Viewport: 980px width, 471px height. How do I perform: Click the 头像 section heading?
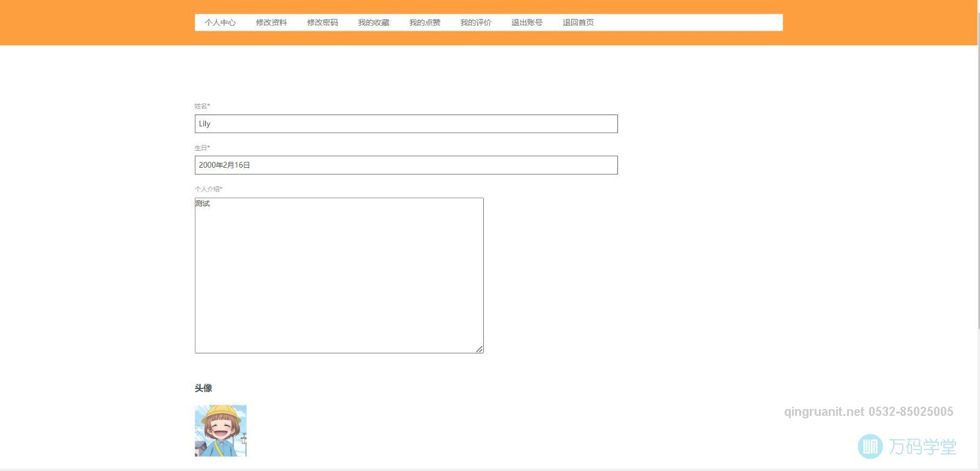[x=203, y=388]
